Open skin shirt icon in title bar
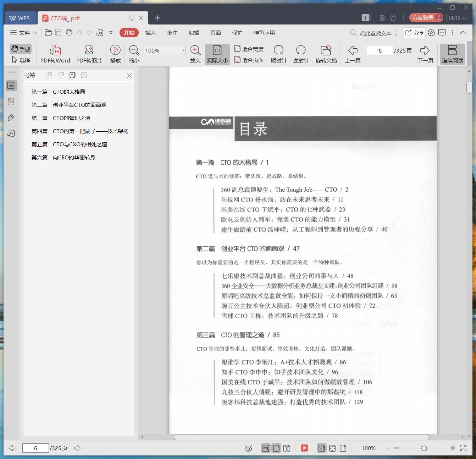This screenshot has height=459, width=476. coord(393,18)
